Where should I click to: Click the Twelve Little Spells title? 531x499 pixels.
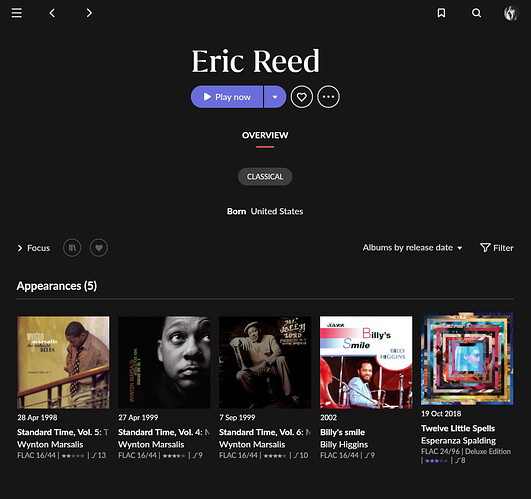pyautogui.click(x=458, y=429)
